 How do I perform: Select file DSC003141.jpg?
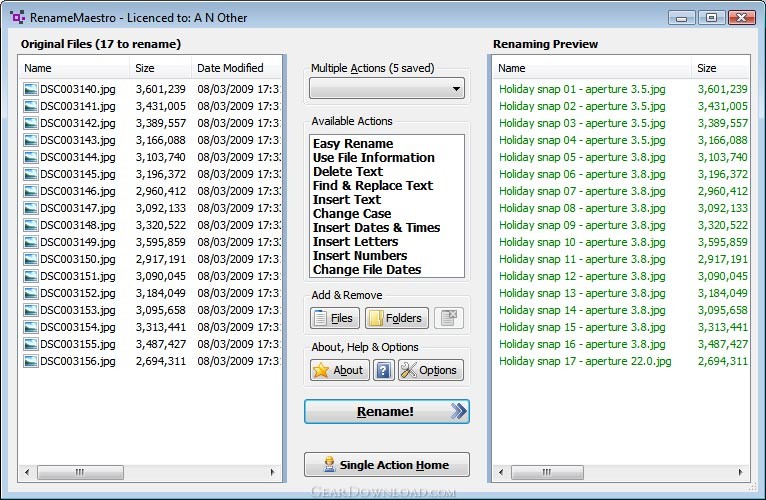point(78,106)
